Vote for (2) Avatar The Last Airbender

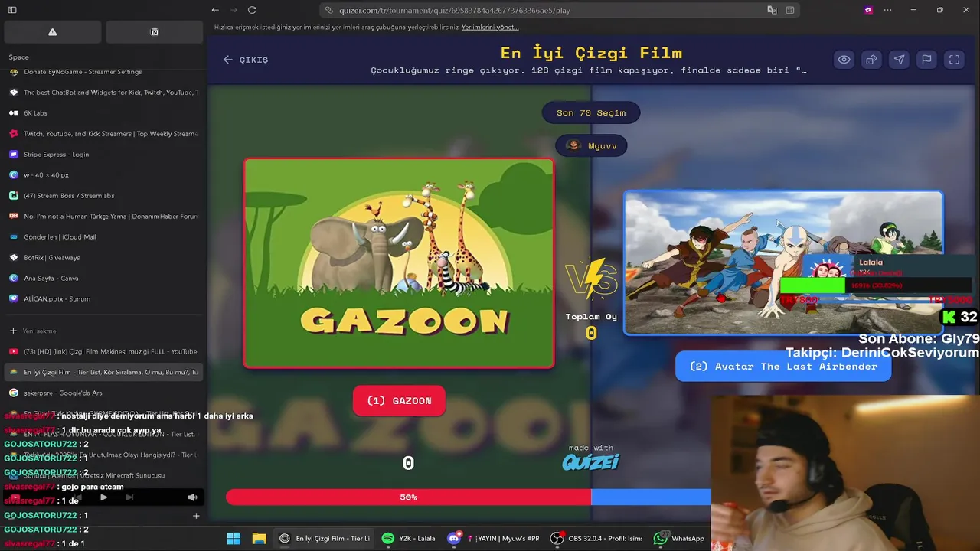coord(783,366)
